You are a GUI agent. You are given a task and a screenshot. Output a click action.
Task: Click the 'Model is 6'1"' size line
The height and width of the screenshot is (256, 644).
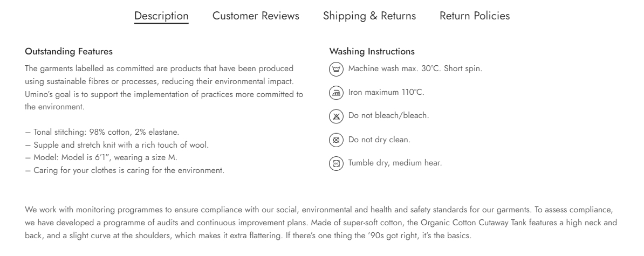pos(101,158)
